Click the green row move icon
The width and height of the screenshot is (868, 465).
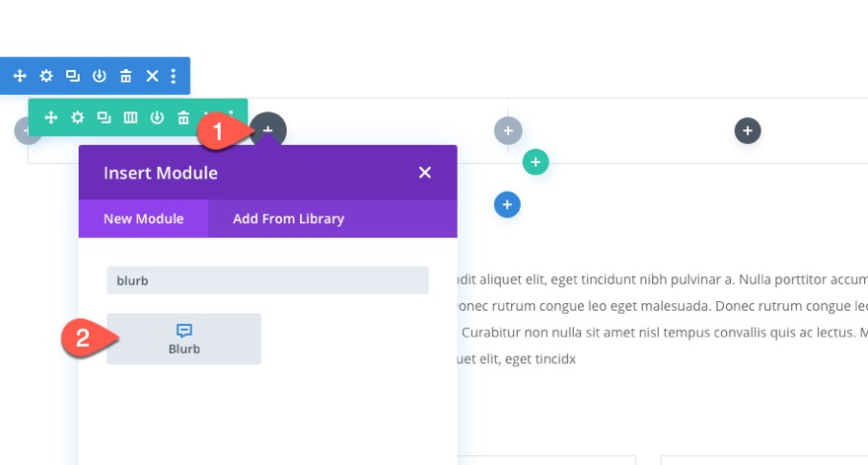point(51,117)
